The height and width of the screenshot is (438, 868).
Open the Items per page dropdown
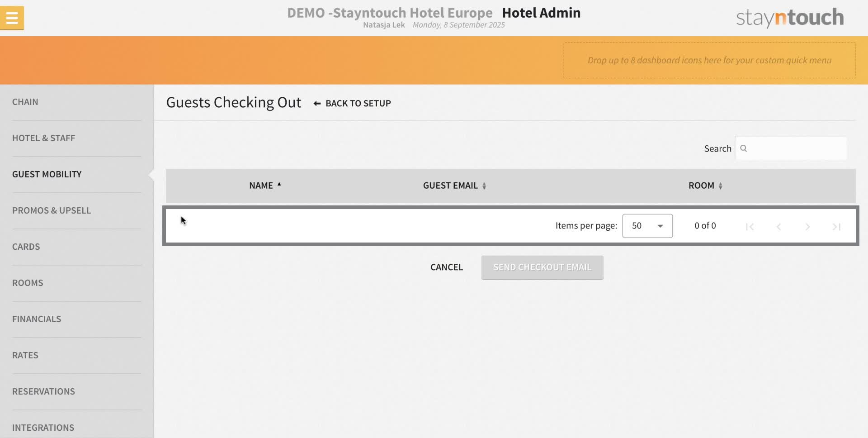647,225
